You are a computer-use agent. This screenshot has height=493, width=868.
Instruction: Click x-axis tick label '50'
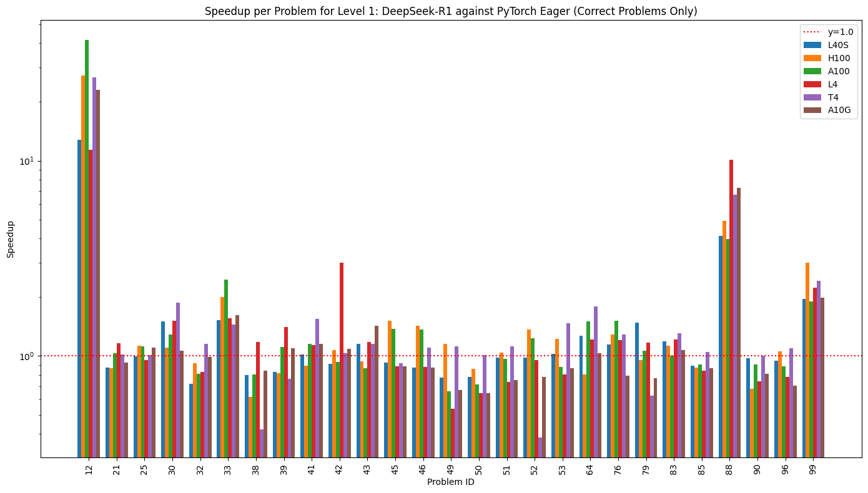(479, 469)
